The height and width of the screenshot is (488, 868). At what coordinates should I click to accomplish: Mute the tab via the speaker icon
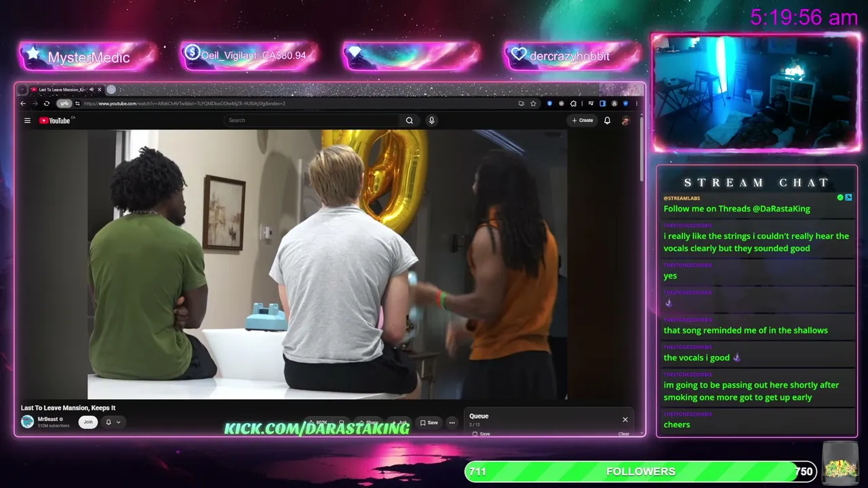[x=92, y=89]
